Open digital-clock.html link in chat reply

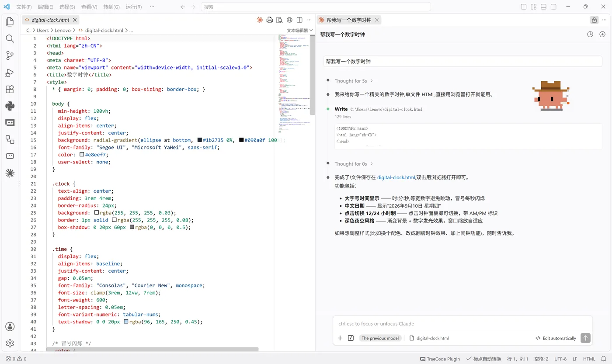(x=396, y=177)
